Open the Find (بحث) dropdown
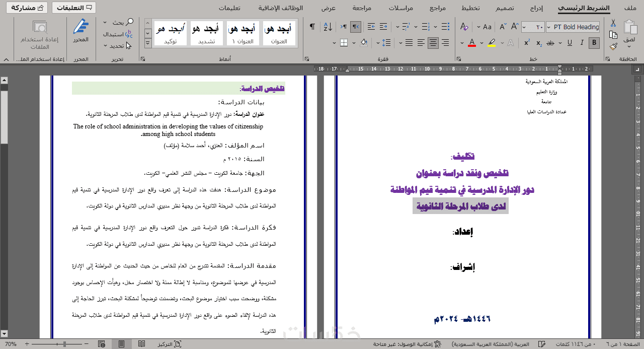 [x=105, y=23]
